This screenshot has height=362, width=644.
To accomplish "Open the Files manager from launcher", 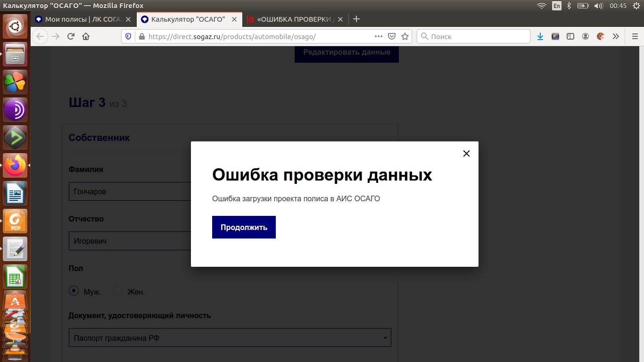I will tap(16, 54).
